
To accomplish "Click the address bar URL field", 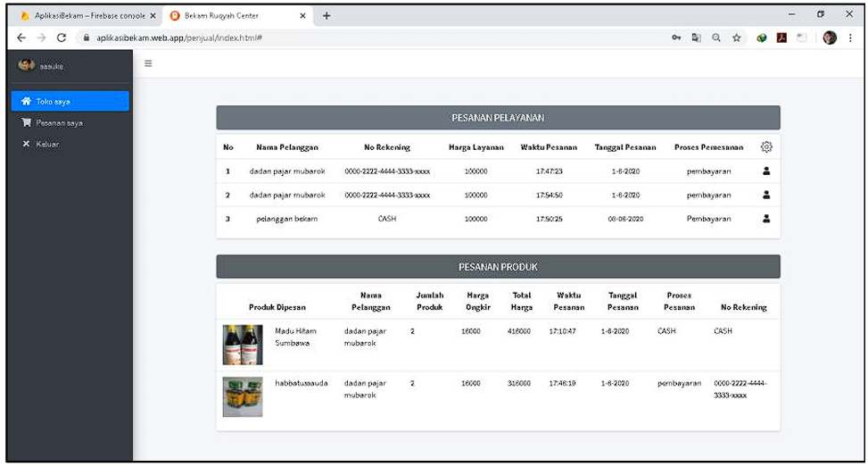I will tap(357, 38).
